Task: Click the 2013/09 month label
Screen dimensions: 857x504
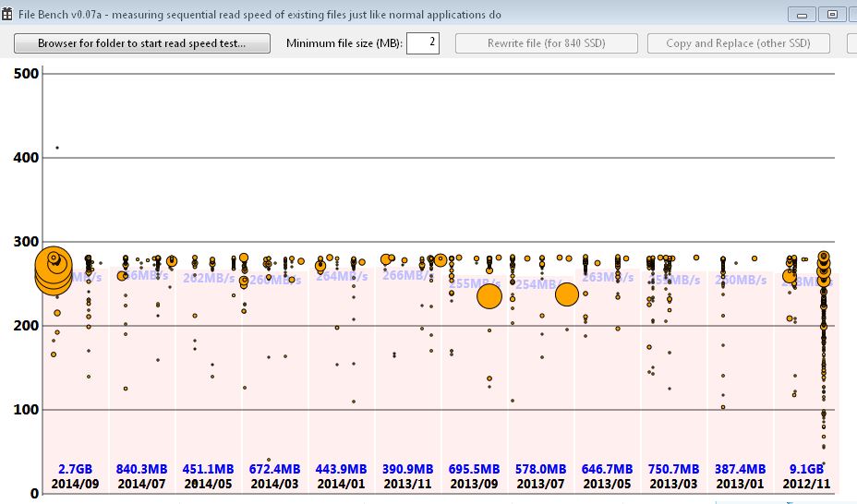Action: 474,484
